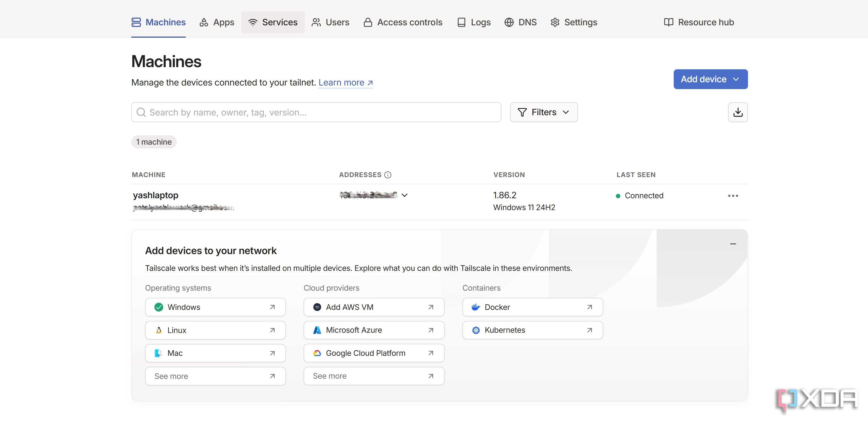Click the Windows 11 24H2 text
This screenshot has width=868, height=424.
[x=524, y=207]
